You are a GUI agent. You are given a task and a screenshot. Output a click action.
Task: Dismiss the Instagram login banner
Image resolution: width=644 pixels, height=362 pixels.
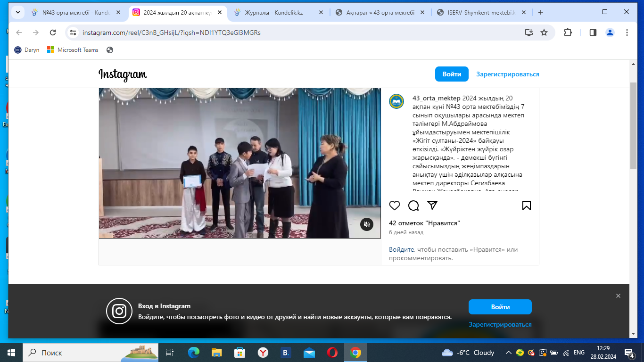point(618,296)
